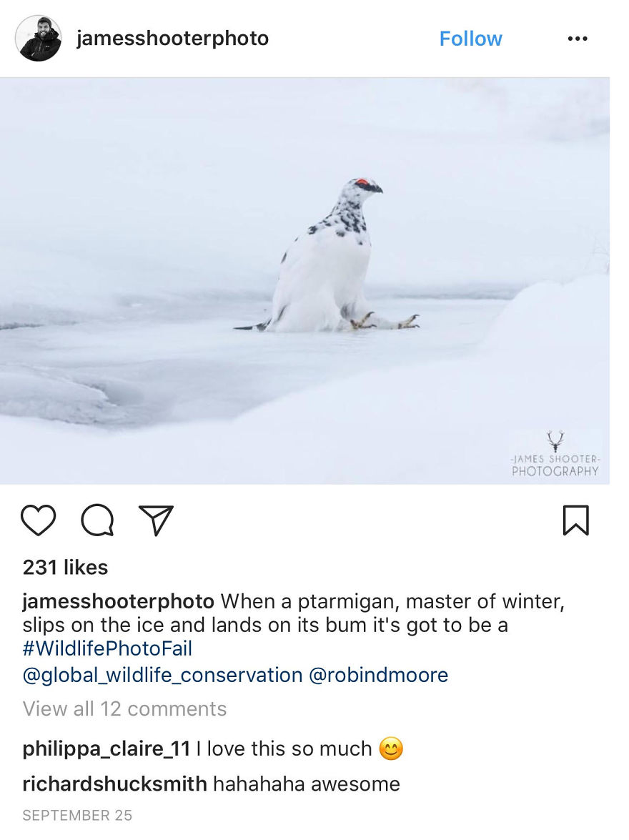Open comments via the speech bubble icon
The image size is (629, 840).
(98, 520)
